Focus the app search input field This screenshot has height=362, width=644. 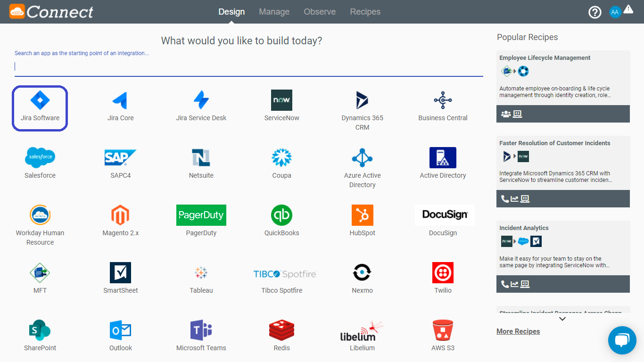(x=249, y=66)
